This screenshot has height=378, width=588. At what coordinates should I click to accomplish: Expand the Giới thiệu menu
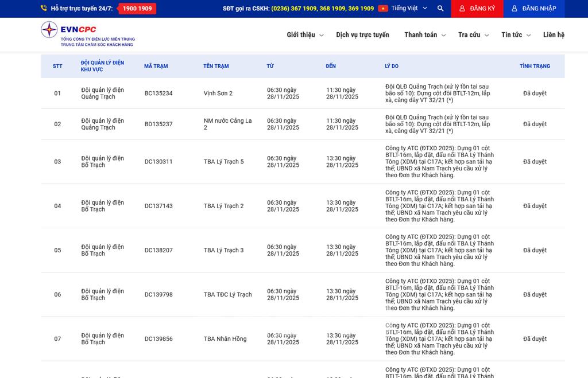pos(305,35)
